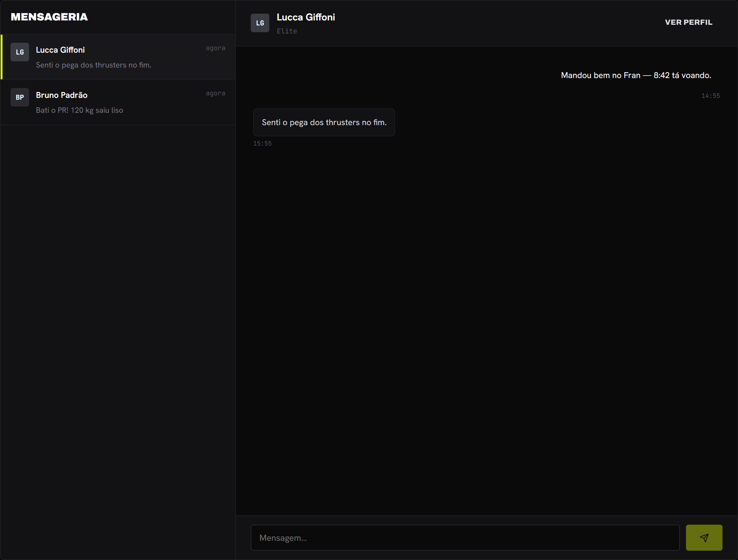The height and width of the screenshot is (560, 738).
Task: Click the agora timestamp on Lucca Giffoni row
Action: click(x=215, y=48)
